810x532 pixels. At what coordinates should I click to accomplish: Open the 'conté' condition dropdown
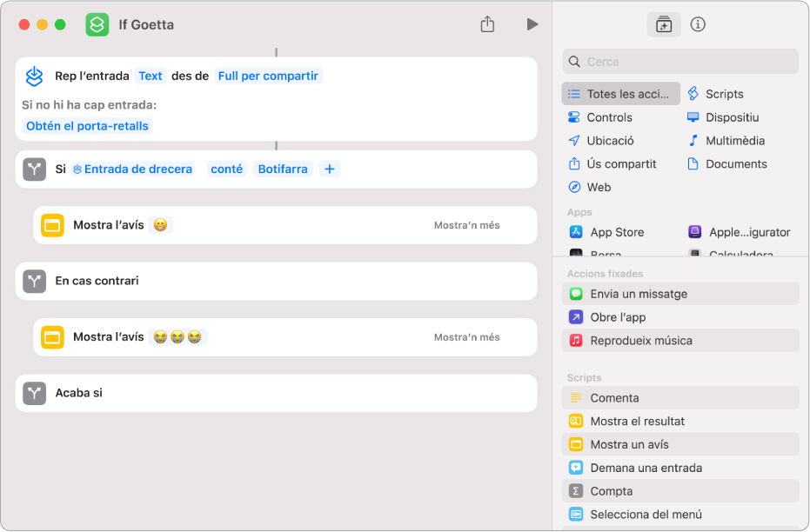[x=226, y=169]
